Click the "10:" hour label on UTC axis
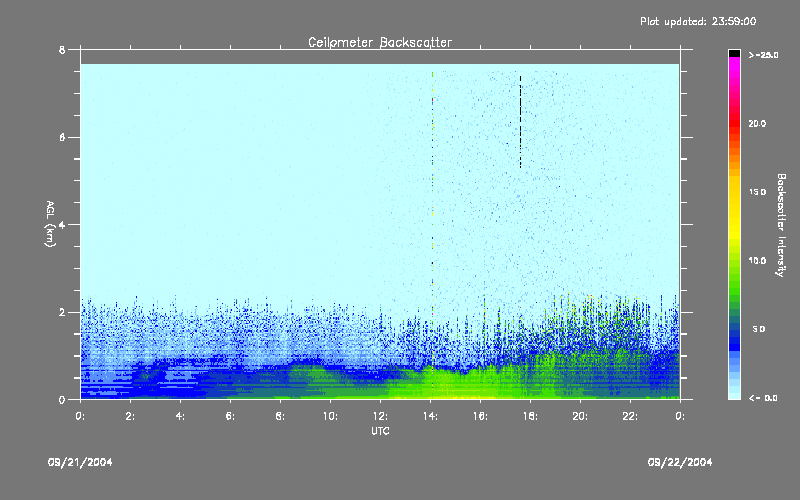800x500 pixels. tap(330, 416)
